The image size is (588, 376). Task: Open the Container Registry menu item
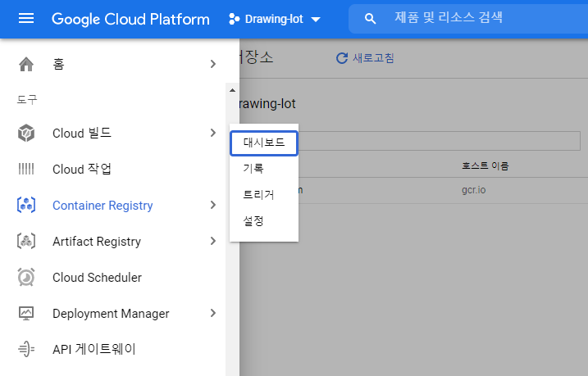(113, 205)
